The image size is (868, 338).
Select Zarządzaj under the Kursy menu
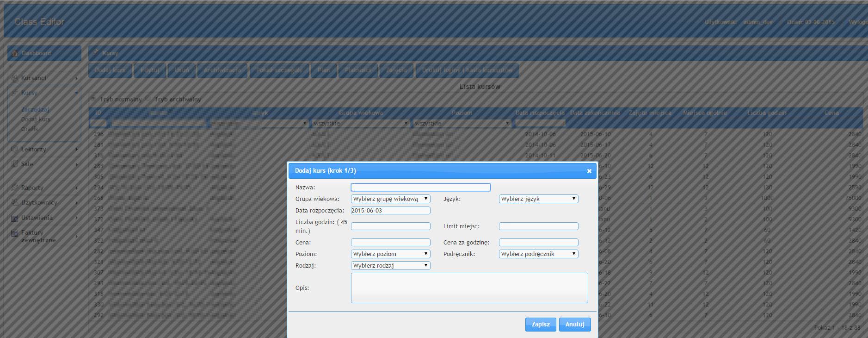click(35, 110)
